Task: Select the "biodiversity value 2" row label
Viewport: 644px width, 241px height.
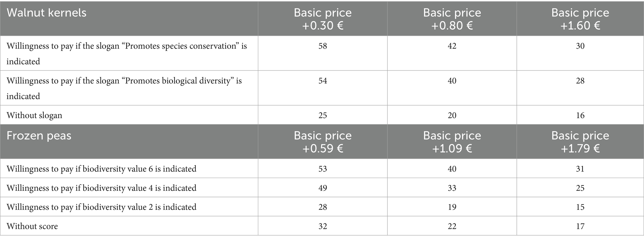Action: tap(101, 207)
